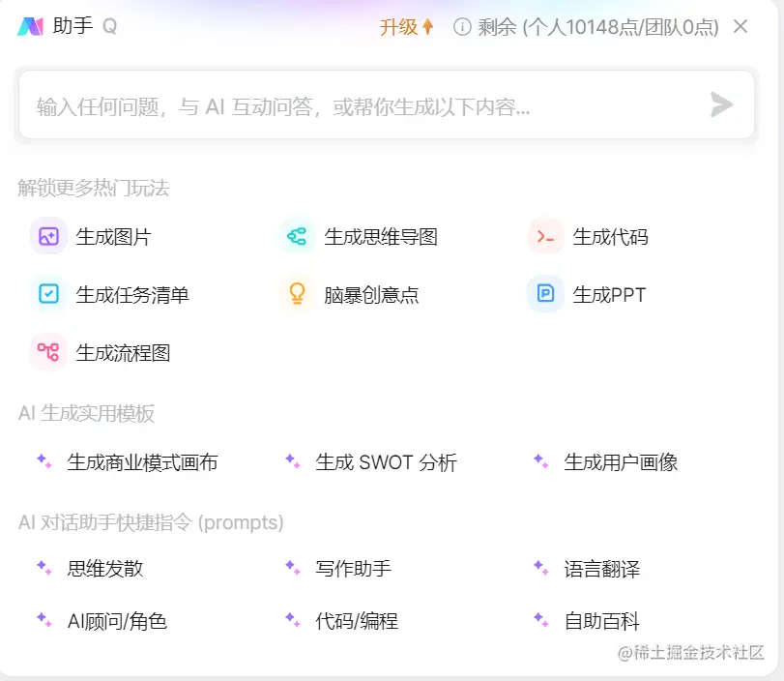Click the 脑暴创意点 lightbulb icon
Screen dimensions: 784x681
pyautogui.click(x=297, y=294)
